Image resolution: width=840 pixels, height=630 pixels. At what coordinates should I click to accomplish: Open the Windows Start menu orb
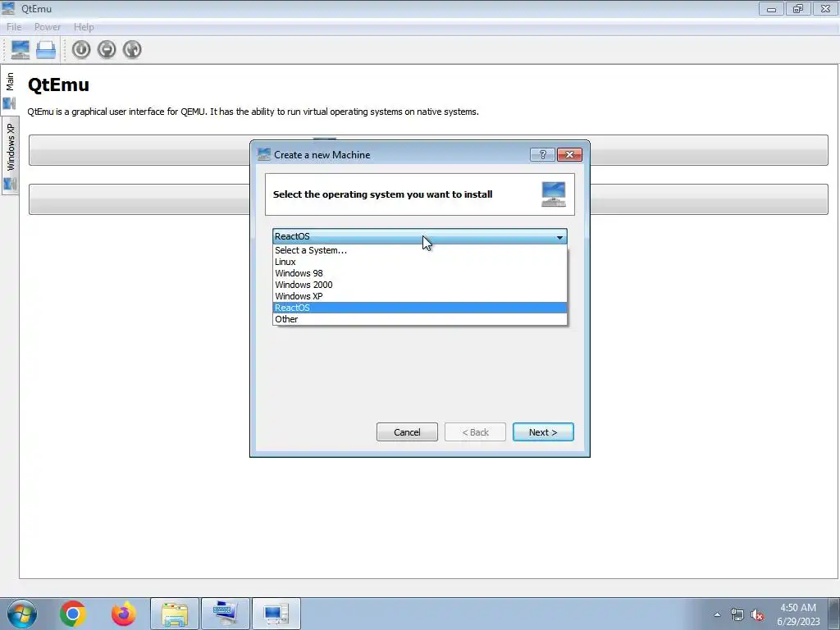tap(22, 614)
